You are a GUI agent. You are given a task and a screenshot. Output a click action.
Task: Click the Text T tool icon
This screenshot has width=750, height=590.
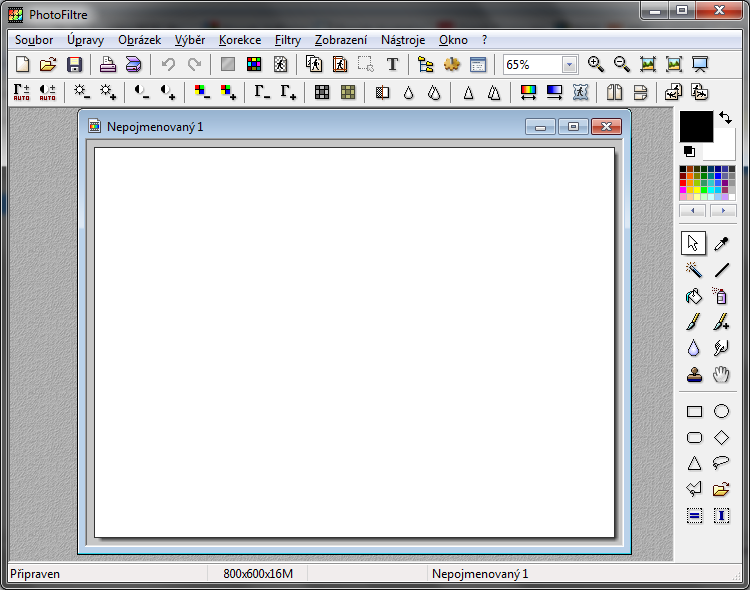(392, 64)
